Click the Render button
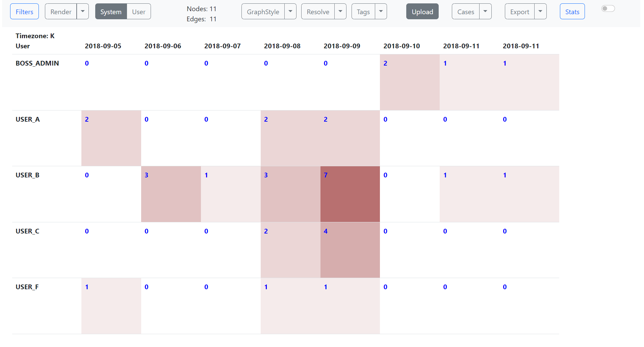Screen dimensions: 644x347 [x=61, y=12]
